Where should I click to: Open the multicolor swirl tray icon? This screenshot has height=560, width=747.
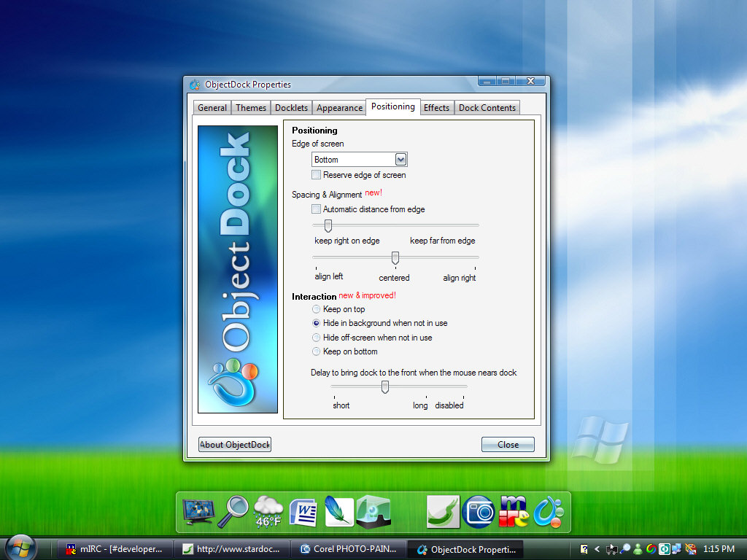[x=651, y=549]
